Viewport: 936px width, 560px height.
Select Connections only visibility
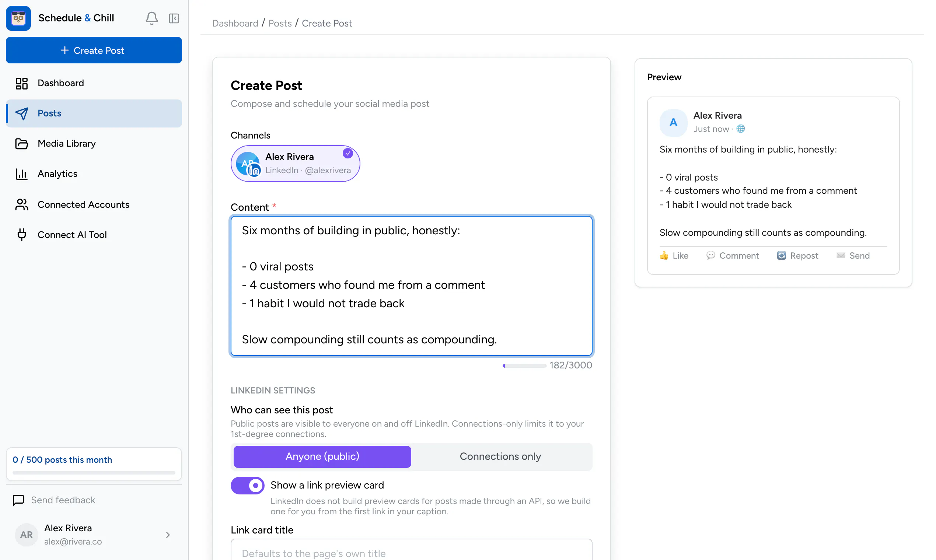(x=500, y=456)
